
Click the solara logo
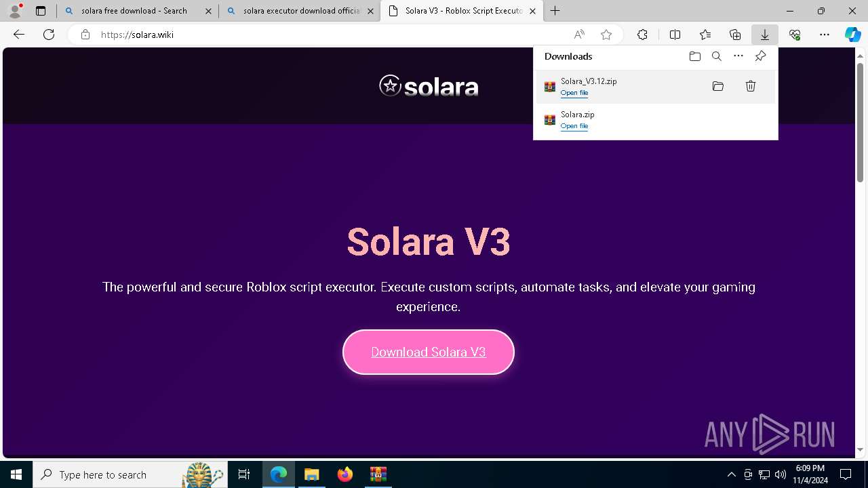coord(429,86)
